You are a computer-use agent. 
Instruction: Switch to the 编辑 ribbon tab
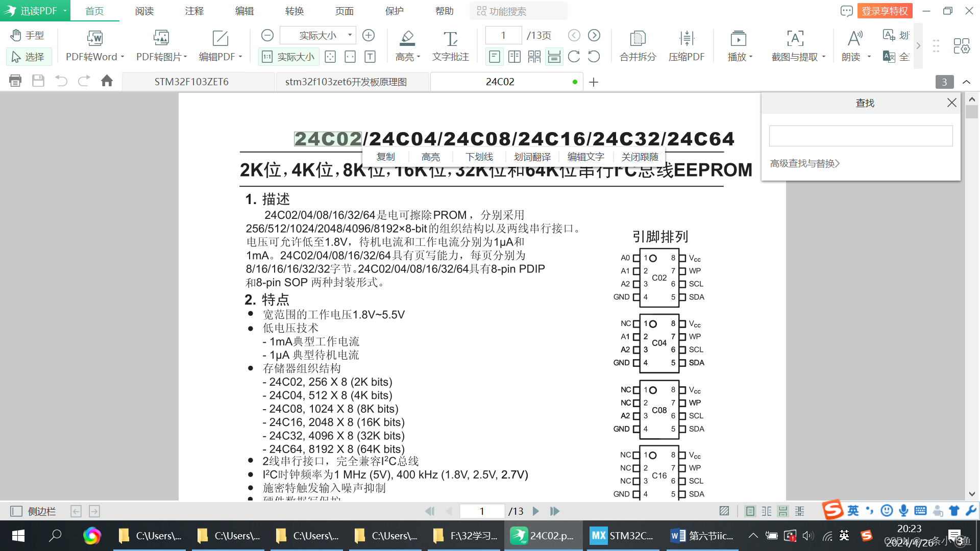243,11
